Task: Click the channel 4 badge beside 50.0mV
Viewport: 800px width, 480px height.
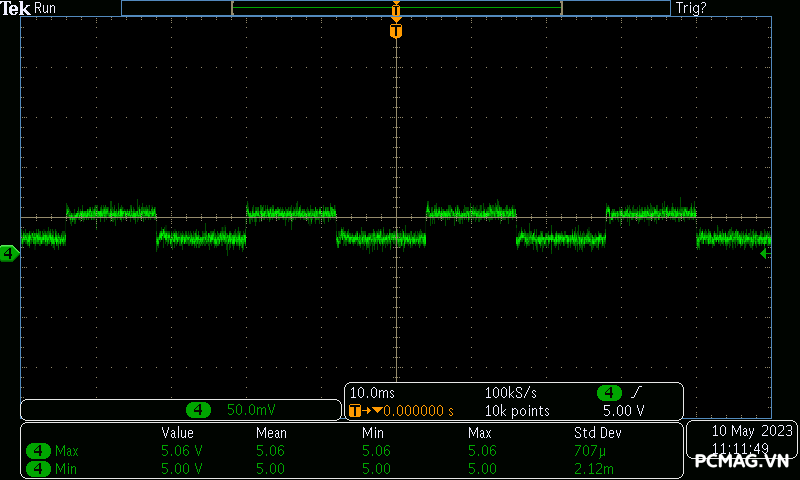Action: pos(200,410)
